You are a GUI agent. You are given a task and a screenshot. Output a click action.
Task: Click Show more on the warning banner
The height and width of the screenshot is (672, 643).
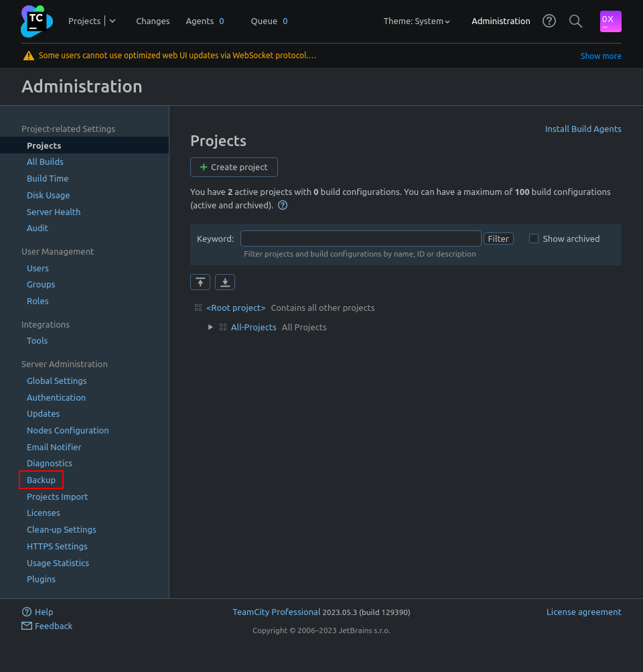[600, 56]
